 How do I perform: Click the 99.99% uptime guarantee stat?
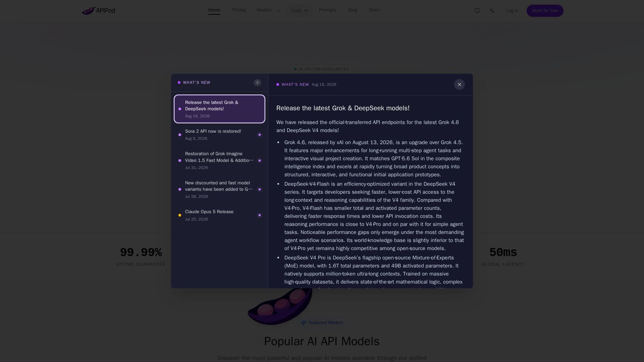[x=141, y=257]
